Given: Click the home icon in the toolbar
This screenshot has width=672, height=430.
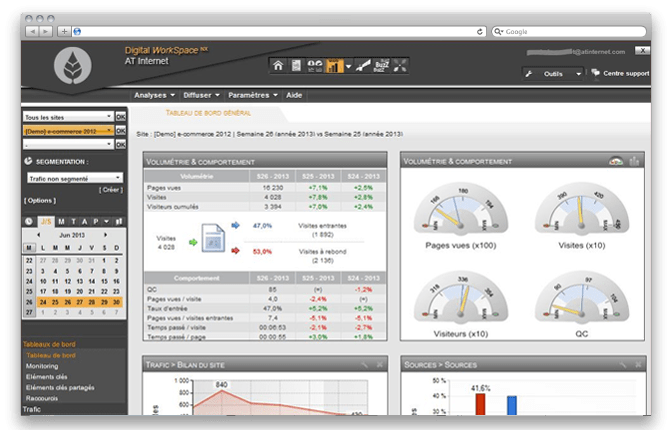Looking at the screenshot, I should [279, 66].
